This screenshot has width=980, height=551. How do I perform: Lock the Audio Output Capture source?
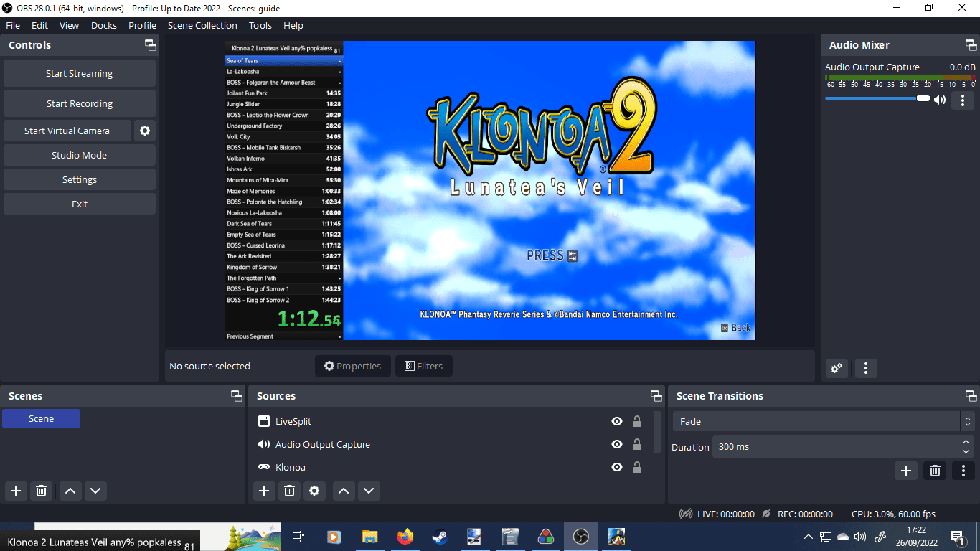[x=636, y=444]
